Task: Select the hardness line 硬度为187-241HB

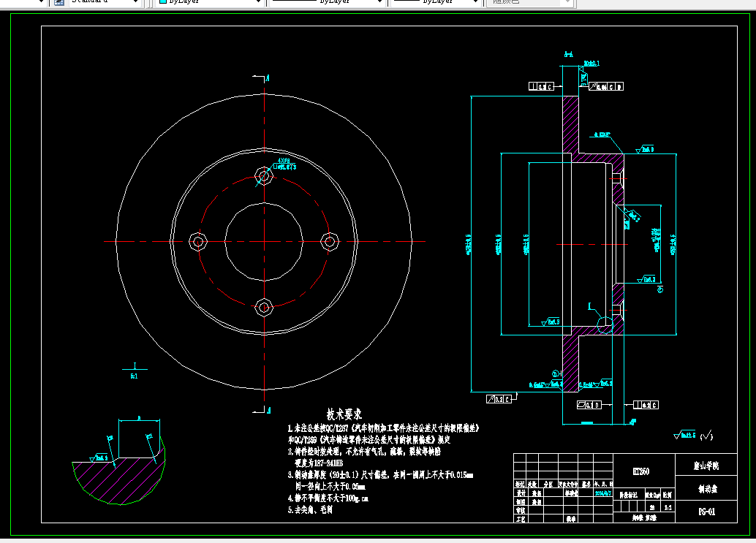Action: tap(319, 463)
